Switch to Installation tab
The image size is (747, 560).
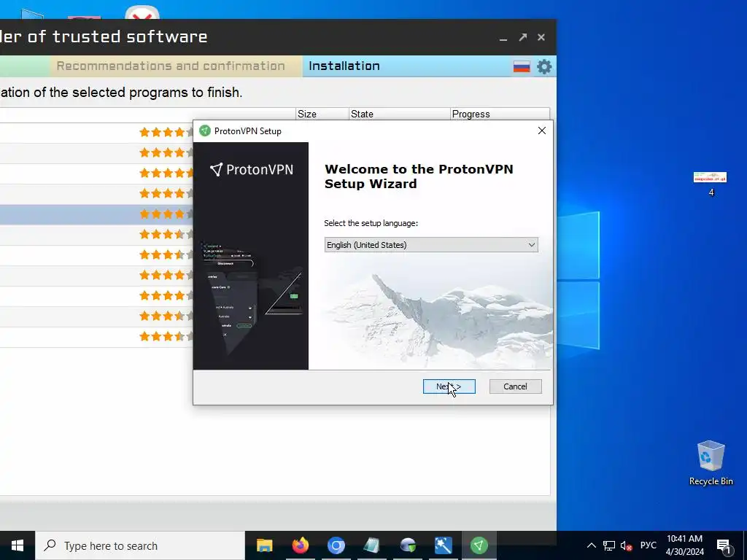pos(344,66)
